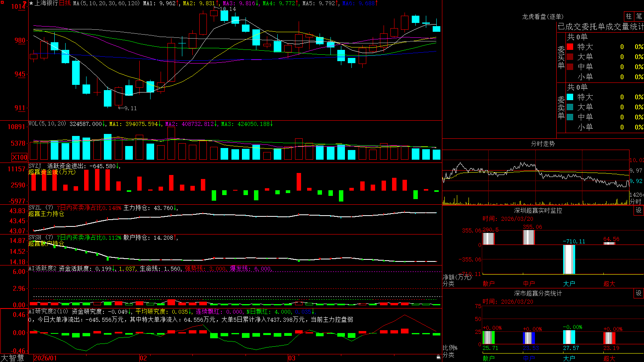Screen dimensions: 644x362
Task: Click the 02 month marker on time axis
Action: (x=143, y=358)
